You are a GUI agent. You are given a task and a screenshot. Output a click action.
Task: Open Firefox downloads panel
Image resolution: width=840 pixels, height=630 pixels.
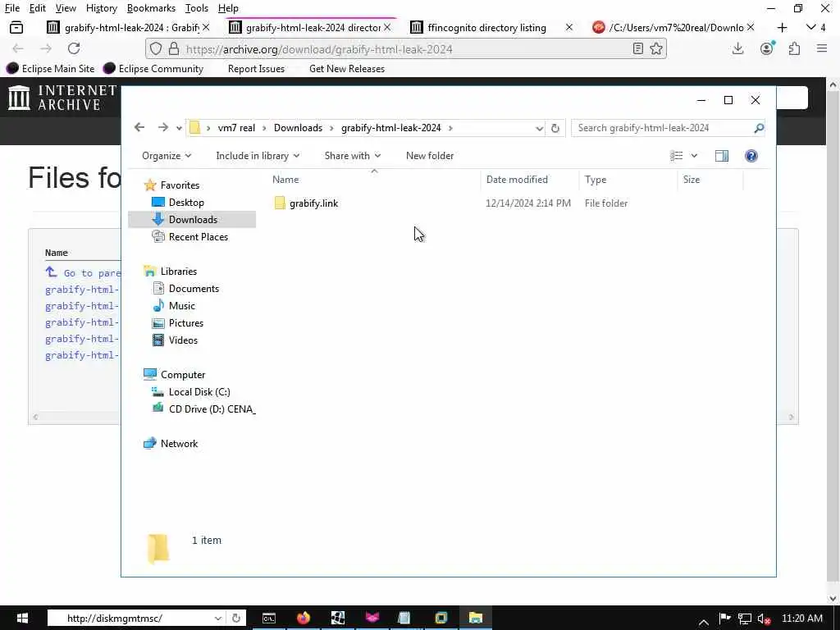737,48
